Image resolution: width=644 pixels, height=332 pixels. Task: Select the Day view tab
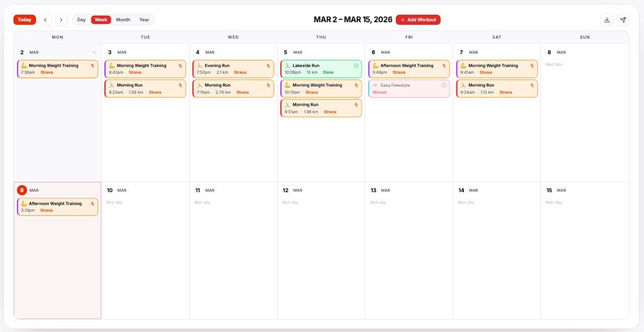pos(82,20)
